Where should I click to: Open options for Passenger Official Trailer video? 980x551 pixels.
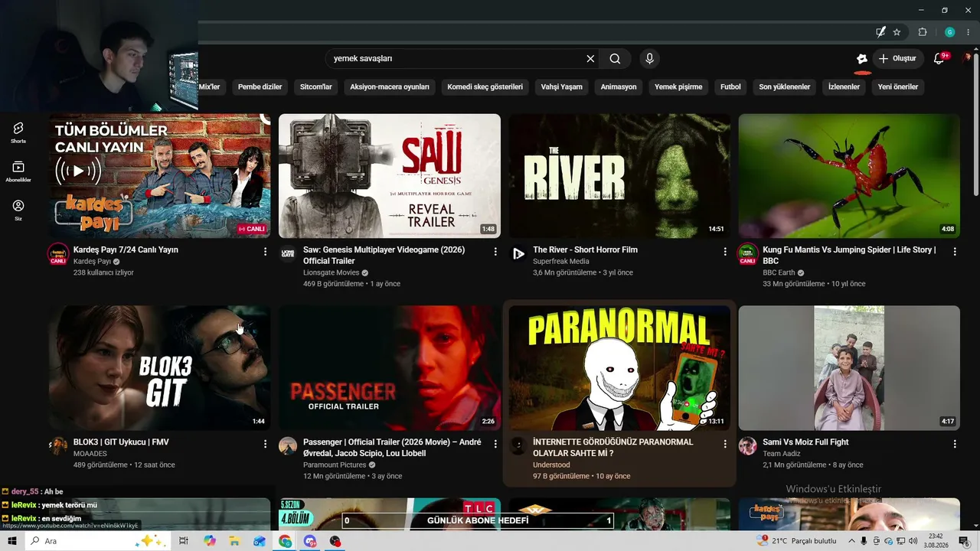point(495,443)
